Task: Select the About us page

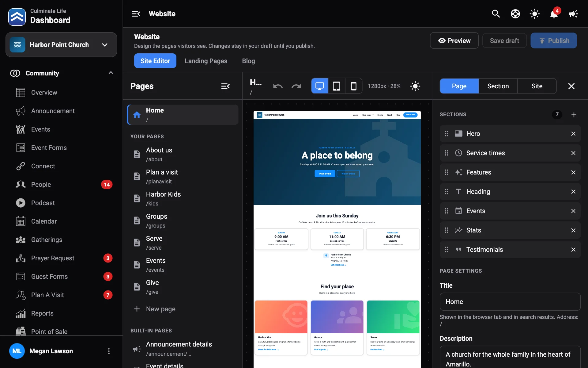Action: pyautogui.click(x=183, y=154)
